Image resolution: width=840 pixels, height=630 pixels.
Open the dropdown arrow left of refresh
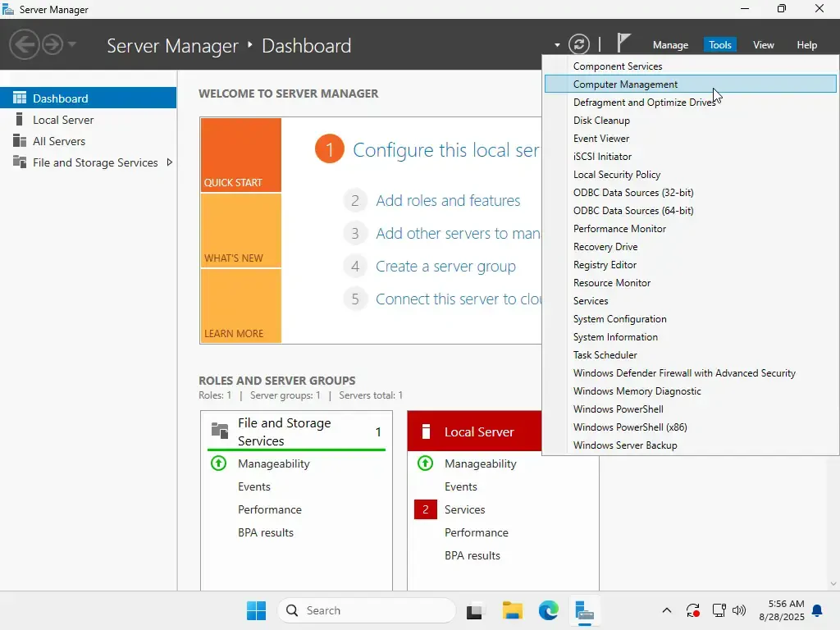[x=557, y=45]
